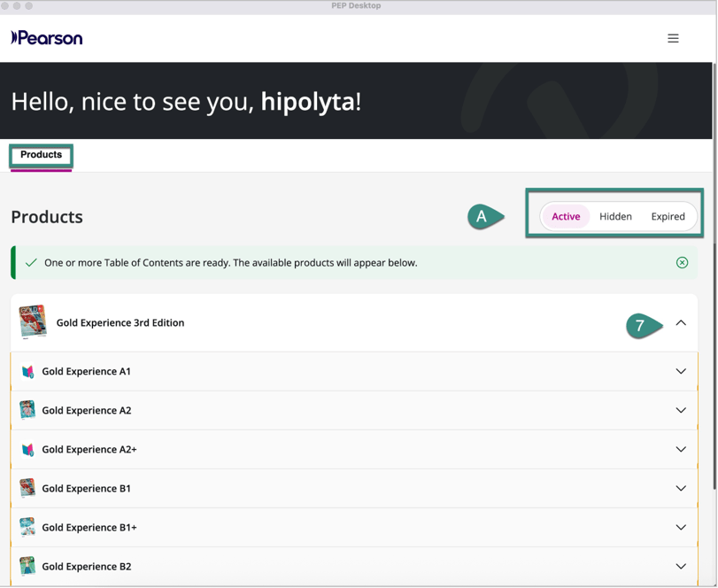This screenshot has width=718, height=588.
Task: Click the Gold Experience A2 cover icon
Action: click(27, 410)
